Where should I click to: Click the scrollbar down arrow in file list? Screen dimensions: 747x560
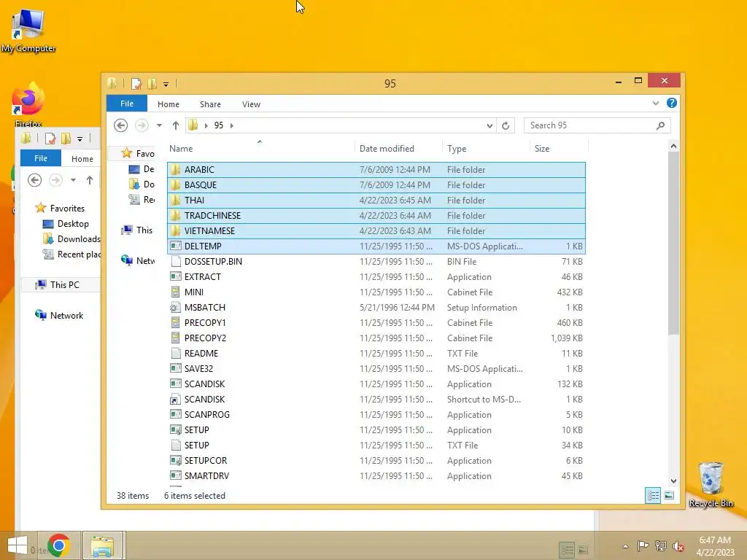[673, 481]
